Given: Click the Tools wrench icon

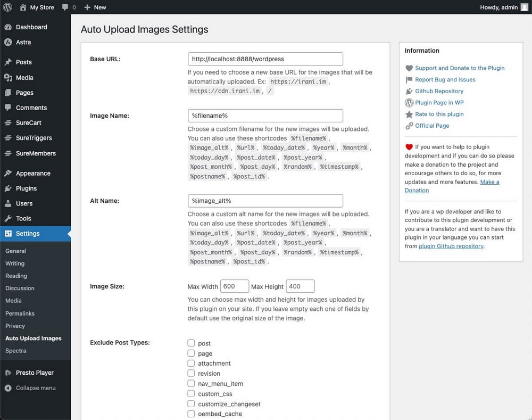Looking at the screenshot, I should coord(8,218).
